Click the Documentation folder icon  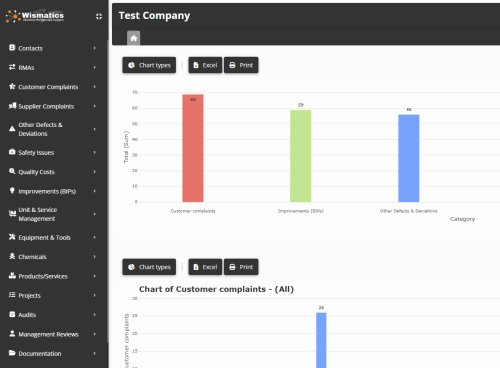coord(12,353)
